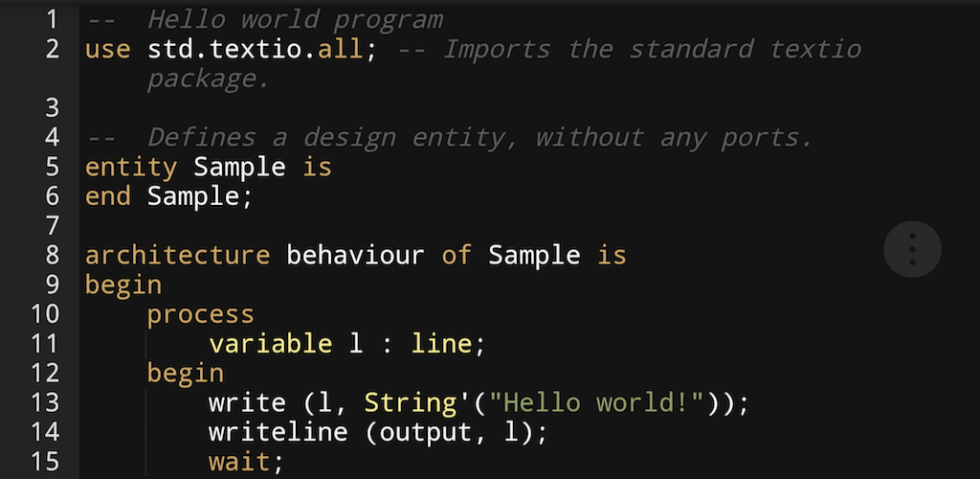
Task: Select line number 8 in the gutter
Action: [52, 255]
